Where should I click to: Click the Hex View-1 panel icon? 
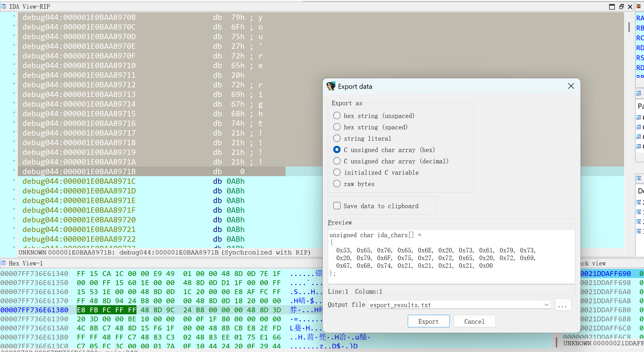click(x=3, y=263)
